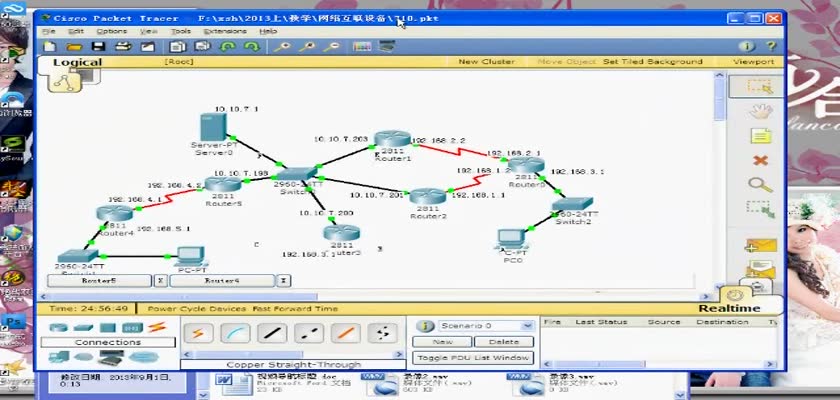
Task: Choose the Resize Shape tool
Action: 760,209
